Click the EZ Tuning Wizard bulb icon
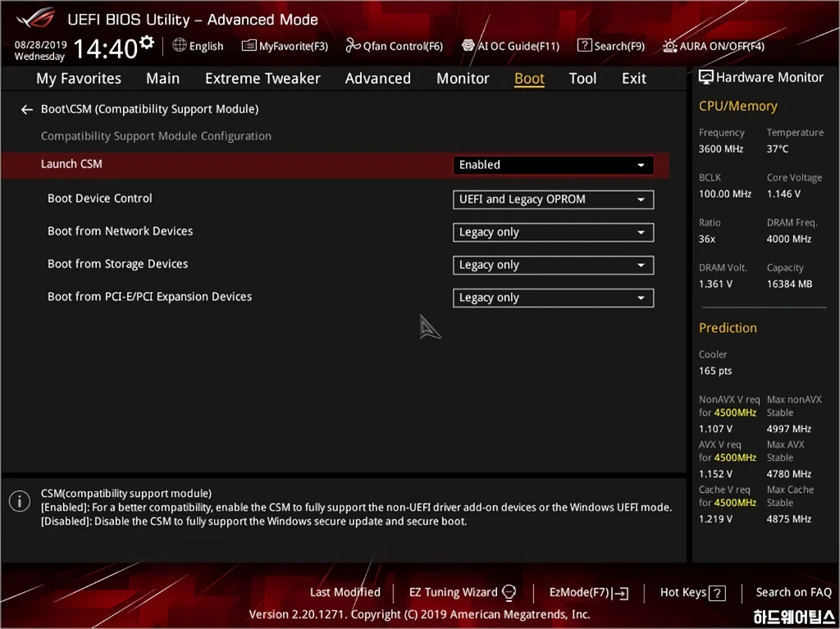Screen dimensions: 840x629 [509, 593]
